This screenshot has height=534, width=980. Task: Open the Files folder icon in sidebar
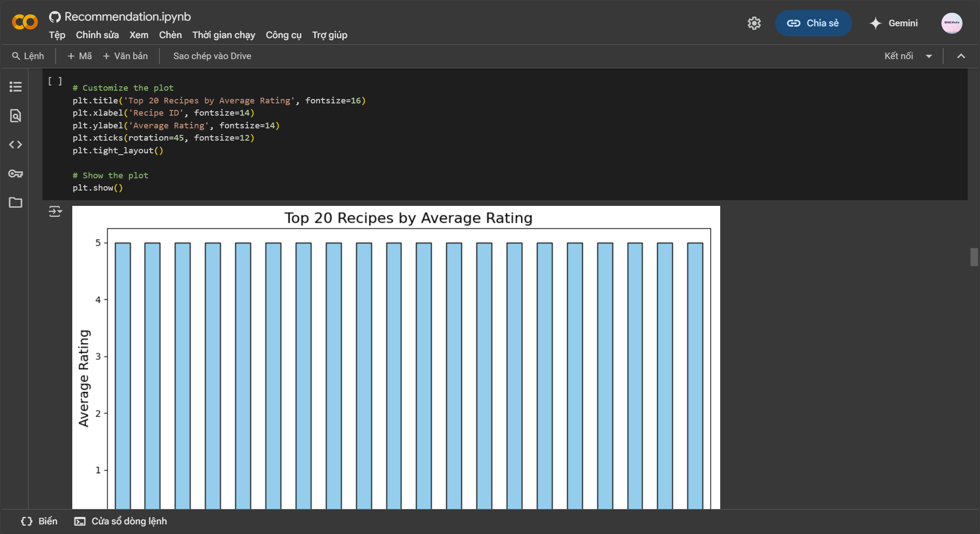(16, 202)
